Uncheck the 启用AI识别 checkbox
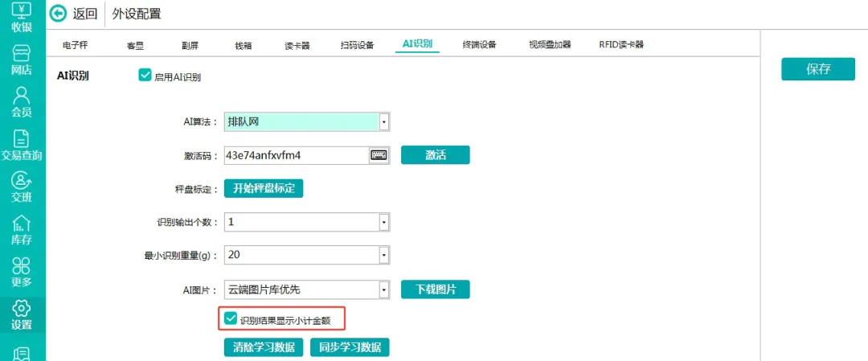Screen dimensions: 868x361 click(145, 75)
